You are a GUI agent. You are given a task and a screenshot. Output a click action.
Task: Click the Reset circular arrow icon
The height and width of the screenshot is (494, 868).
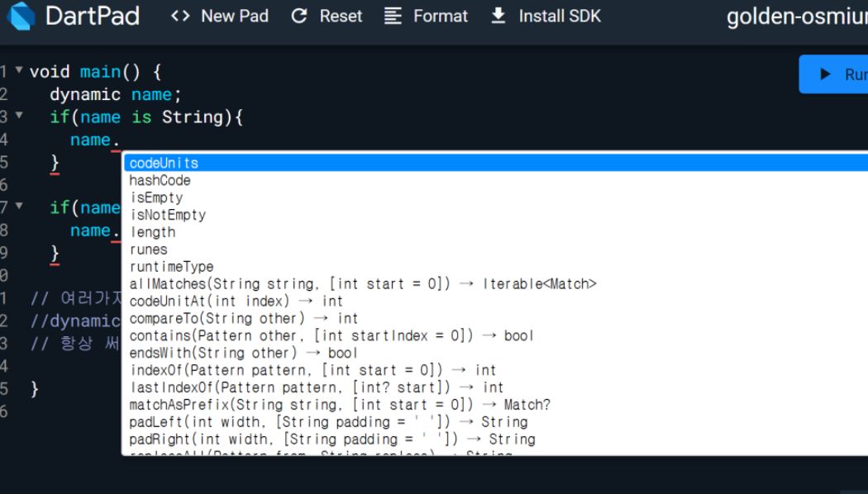click(x=299, y=16)
